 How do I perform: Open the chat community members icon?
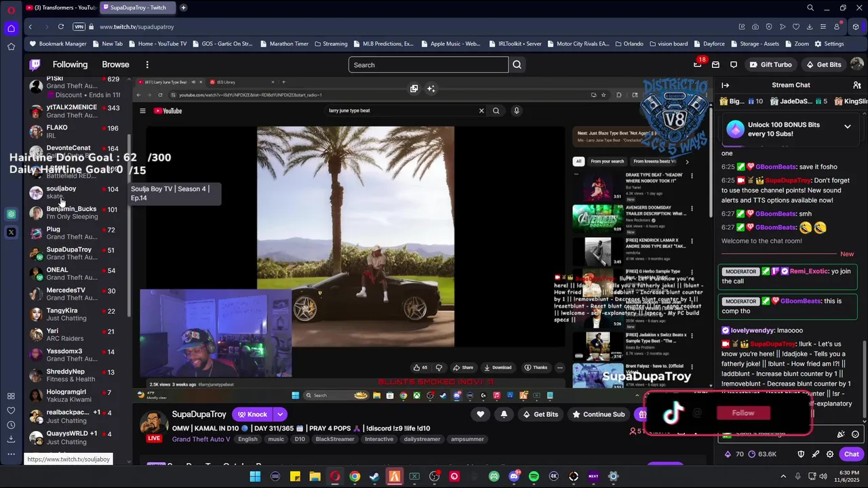click(857, 85)
